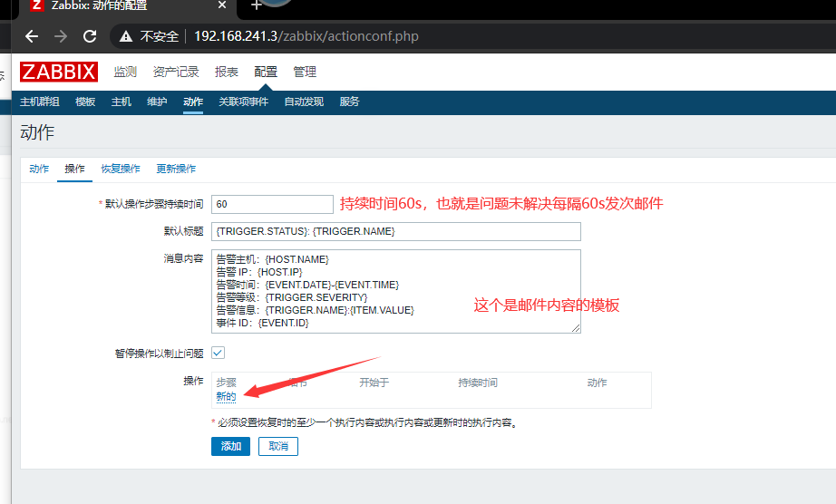Switch to the 动作 form tab
The image size is (836, 504).
pyautogui.click(x=39, y=169)
